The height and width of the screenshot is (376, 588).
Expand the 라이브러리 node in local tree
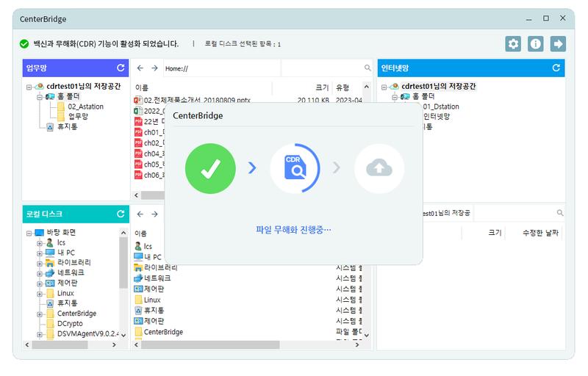(40, 263)
